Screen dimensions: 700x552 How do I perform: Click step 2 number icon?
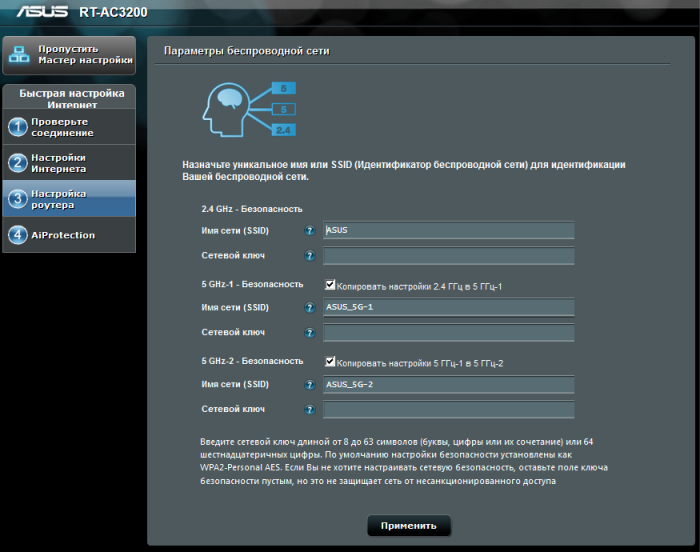pos(18,163)
